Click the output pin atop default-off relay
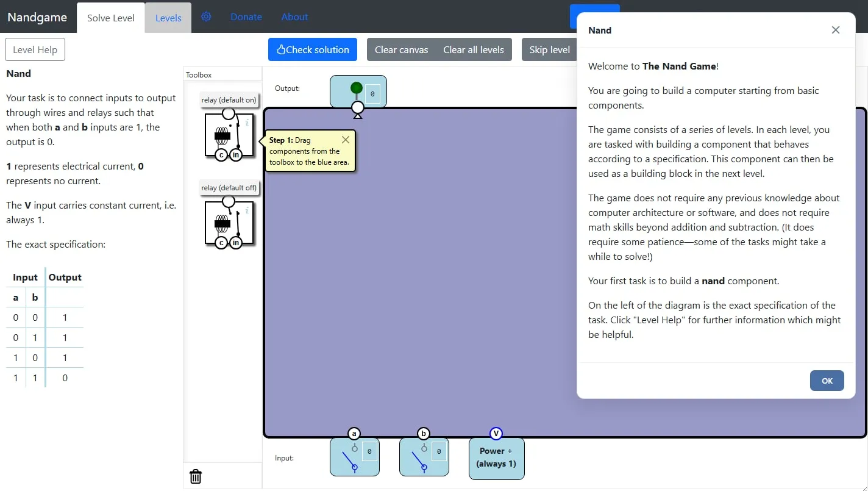The height and width of the screenshot is (491, 868). coord(229,201)
